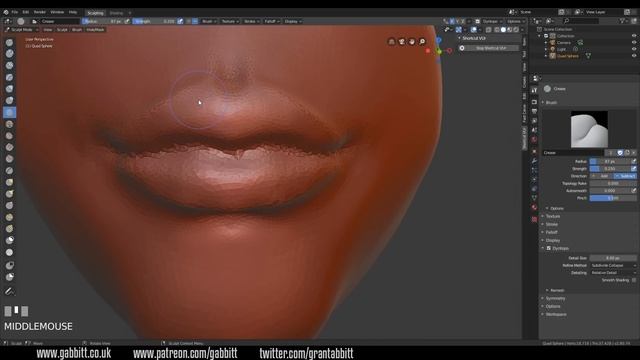Screen dimensions: 640x360
Task: Click the Blender logo menu icon
Action: pyautogui.click(x=6, y=12)
